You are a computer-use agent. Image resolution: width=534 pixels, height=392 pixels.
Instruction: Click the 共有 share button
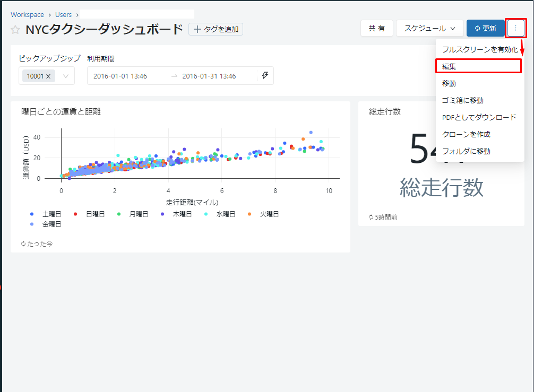point(376,28)
